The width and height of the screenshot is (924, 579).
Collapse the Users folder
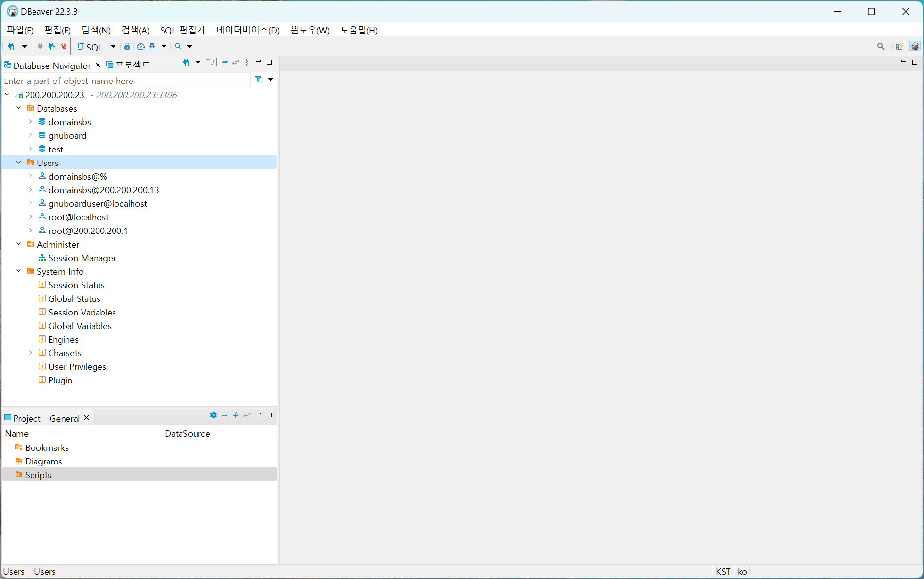tap(19, 163)
